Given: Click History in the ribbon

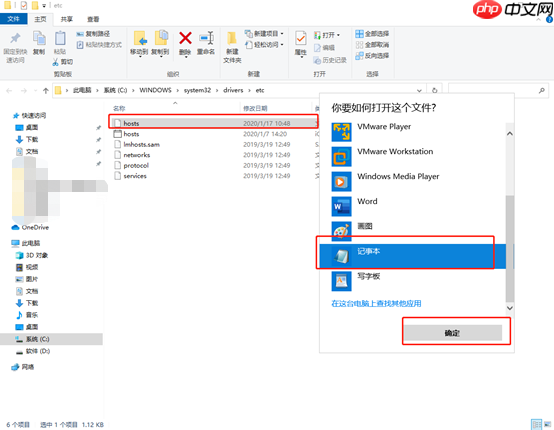Looking at the screenshot, I should click(x=330, y=60).
